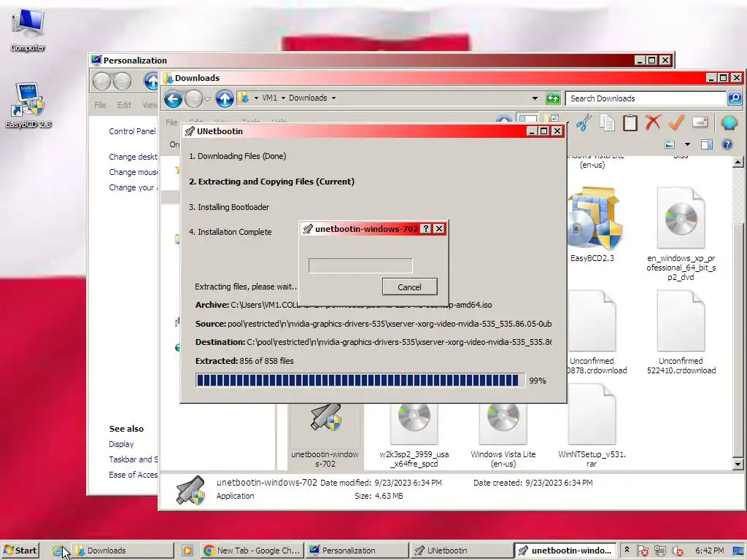Click the help question mark in unetbootin-windows-702 dialog

pos(426,228)
